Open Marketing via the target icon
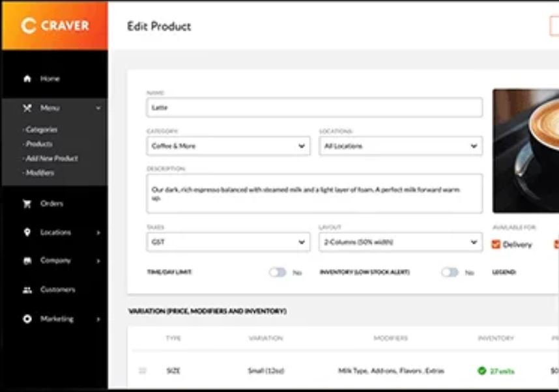 point(27,318)
